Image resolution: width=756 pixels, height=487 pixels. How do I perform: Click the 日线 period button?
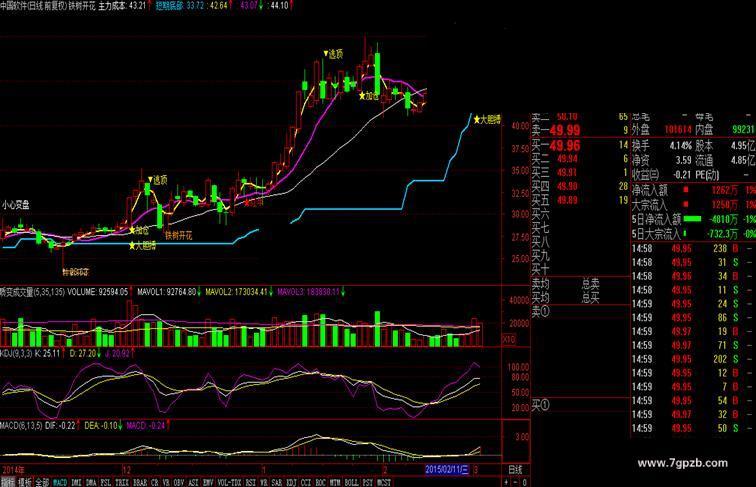click(515, 470)
